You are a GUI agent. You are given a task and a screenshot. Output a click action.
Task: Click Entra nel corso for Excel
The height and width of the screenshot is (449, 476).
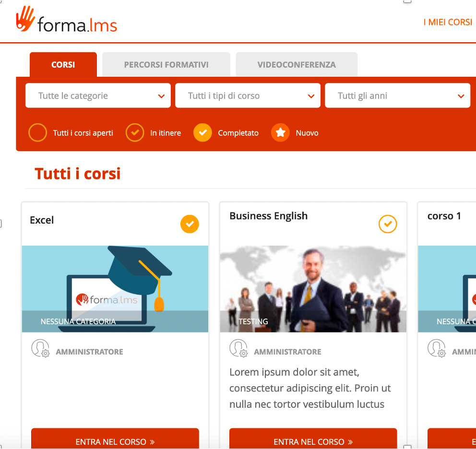[x=115, y=438]
